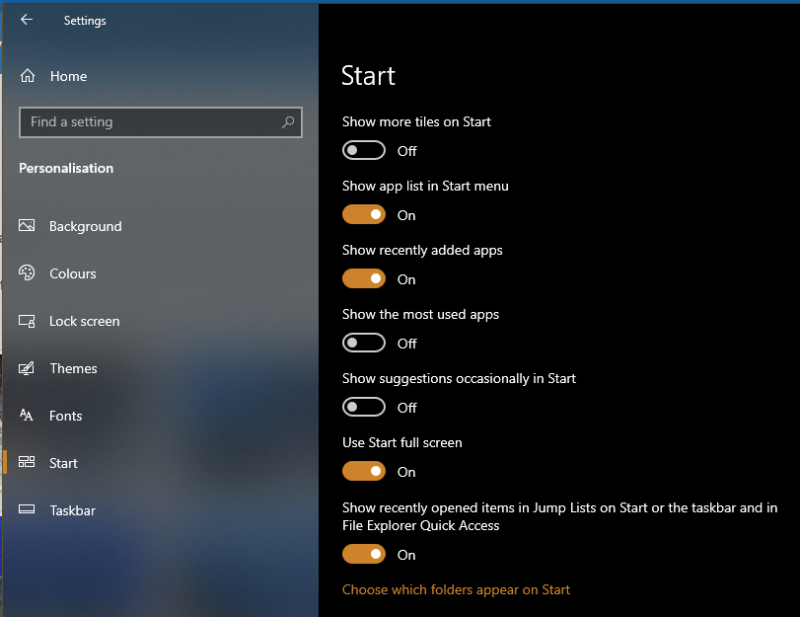Click the search magnifier icon
The height and width of the screenshot is (617, 800).
pyautogui.click(x=288, y=122)
